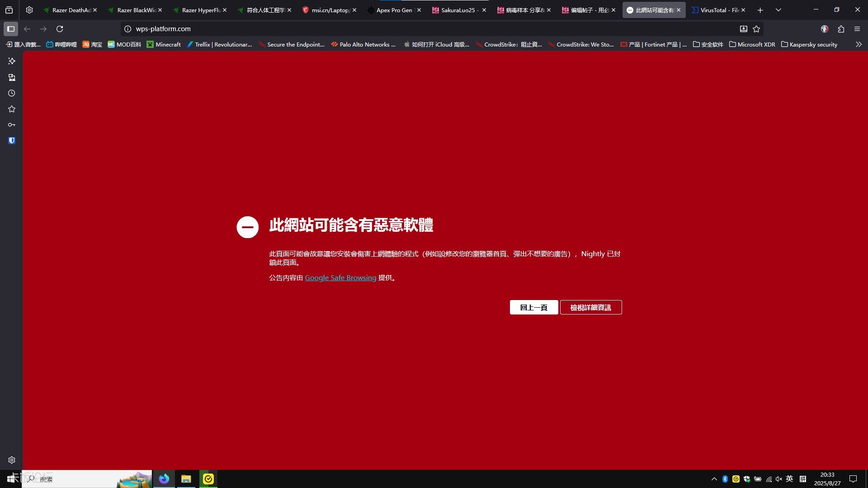Screen dimensions: 868x488
Task: Open the Google Safe Browsing link
Action: coord(340,278)
